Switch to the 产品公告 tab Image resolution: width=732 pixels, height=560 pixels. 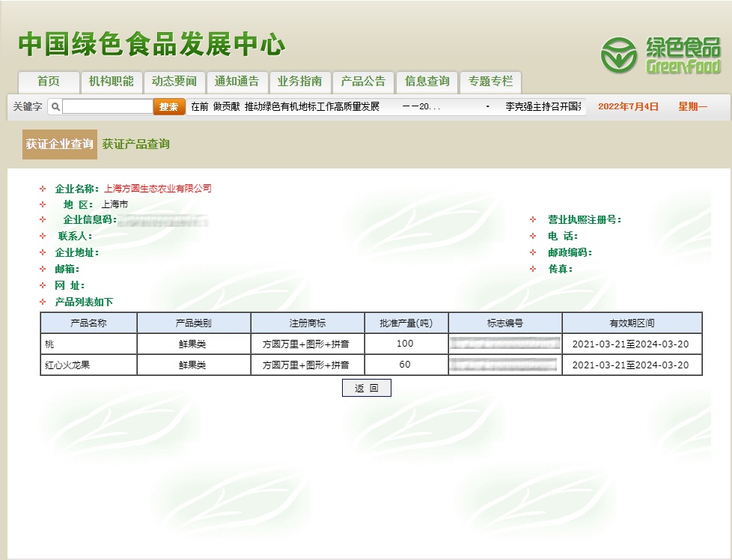[x=363, y=82]
